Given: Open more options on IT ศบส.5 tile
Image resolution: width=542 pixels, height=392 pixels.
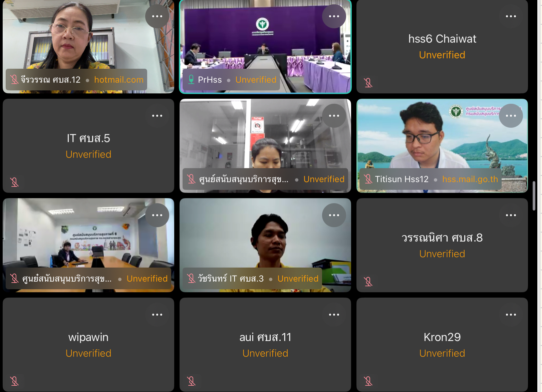Looking at the screenshot, I should [x=157, y=116].
